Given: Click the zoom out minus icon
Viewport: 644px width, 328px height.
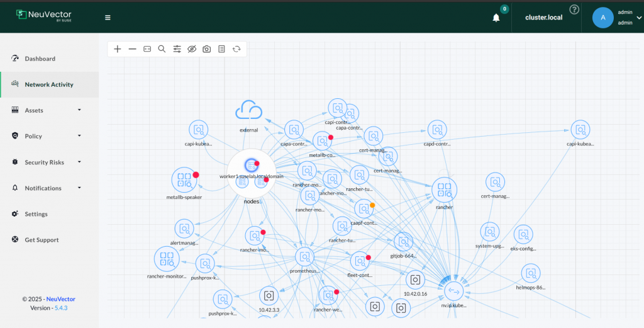Looking at the screenshot, I should [x=132, y=49].
